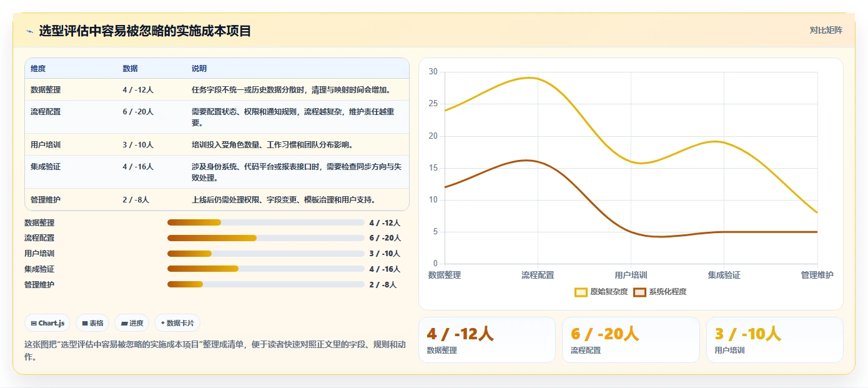Click the 说明 column header in the table

pyautogui.click(x=199, y=69)
